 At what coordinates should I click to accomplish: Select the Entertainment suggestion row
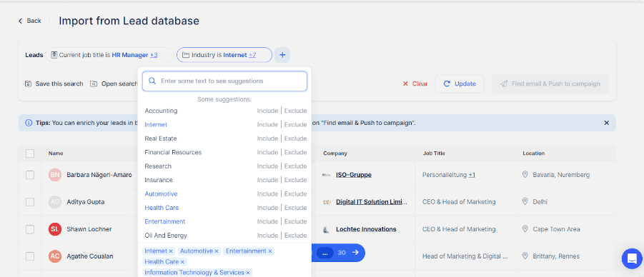(225, 221)
